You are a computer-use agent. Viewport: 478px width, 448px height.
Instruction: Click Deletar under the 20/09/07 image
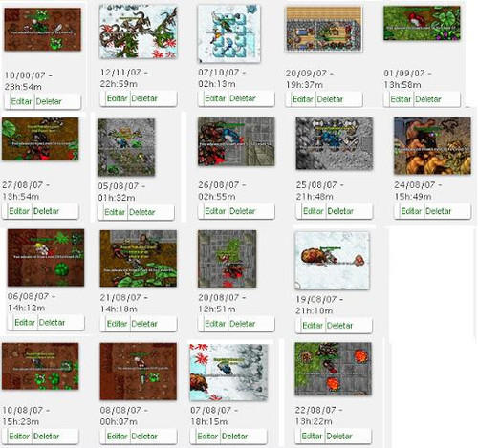click(330, 99)
